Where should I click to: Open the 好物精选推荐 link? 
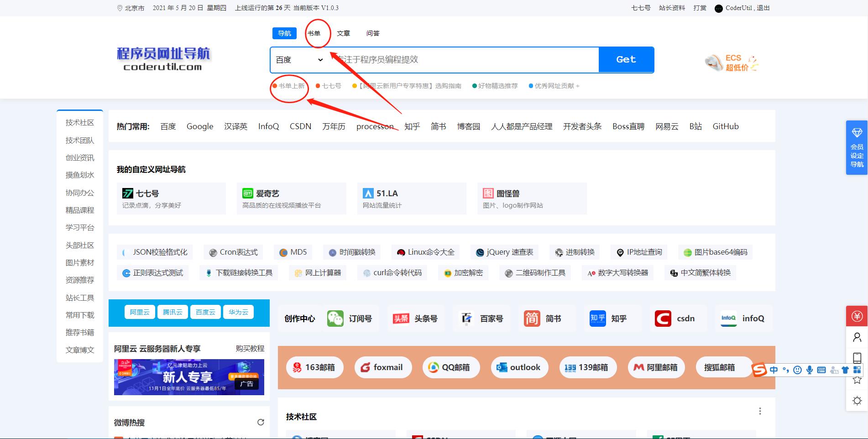pos(495,86)
